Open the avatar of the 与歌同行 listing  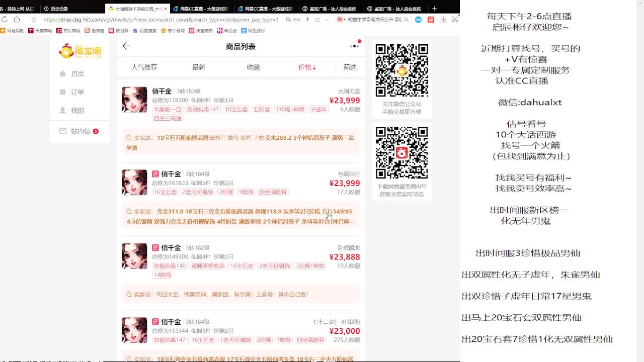(x=134, y=182)
